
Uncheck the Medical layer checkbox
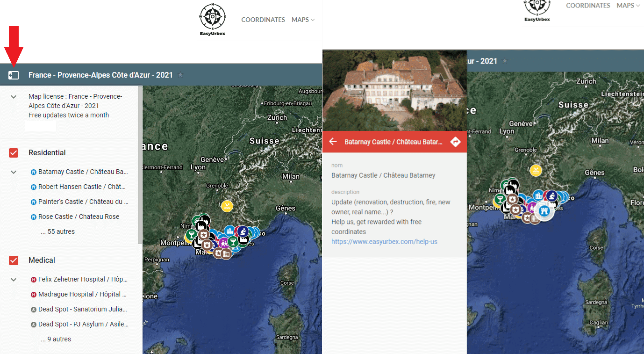pos(14,260)
